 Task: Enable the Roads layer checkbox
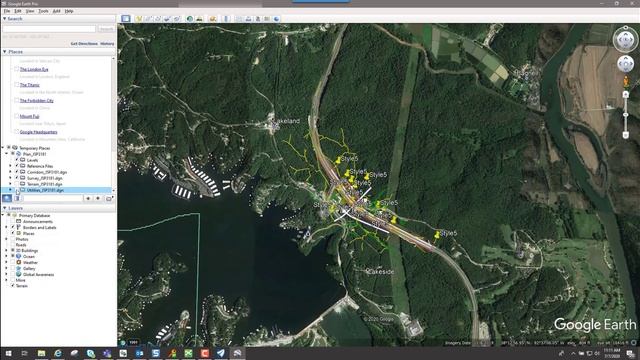[13, 245]
